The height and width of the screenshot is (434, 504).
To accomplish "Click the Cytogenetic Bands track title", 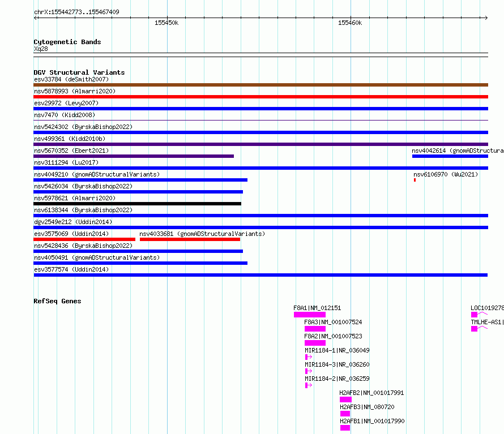I will (67, 42).
